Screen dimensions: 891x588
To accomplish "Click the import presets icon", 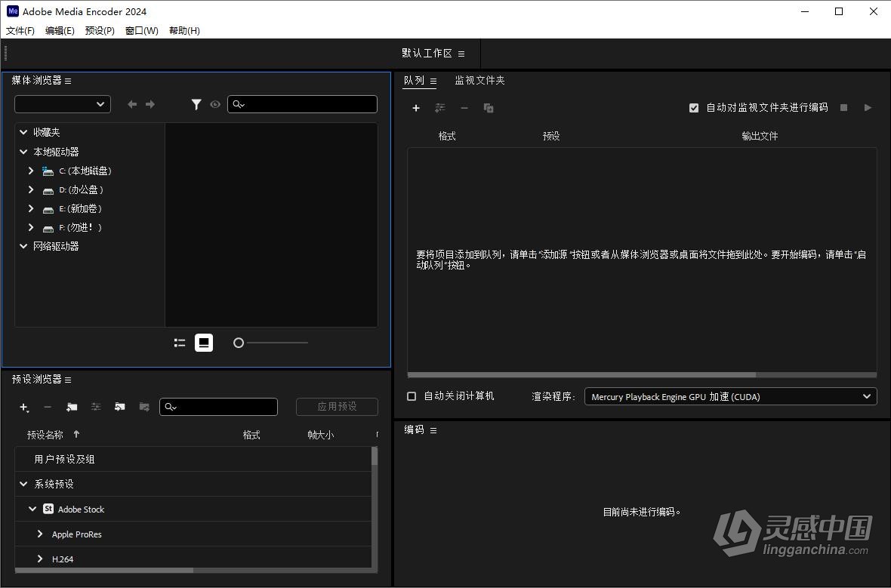I will (x=120, y=408).
